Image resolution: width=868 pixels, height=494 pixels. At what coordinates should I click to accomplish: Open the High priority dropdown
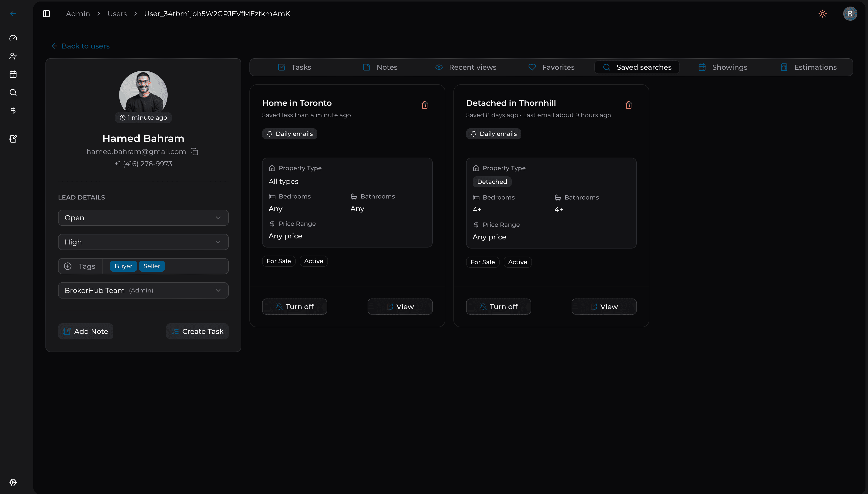coord(143,242)
